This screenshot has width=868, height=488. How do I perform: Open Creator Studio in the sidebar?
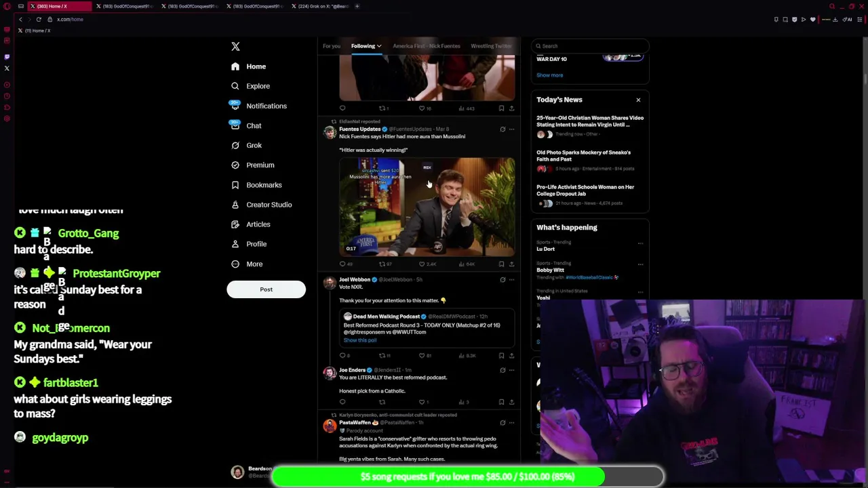[x=261, y=204]
